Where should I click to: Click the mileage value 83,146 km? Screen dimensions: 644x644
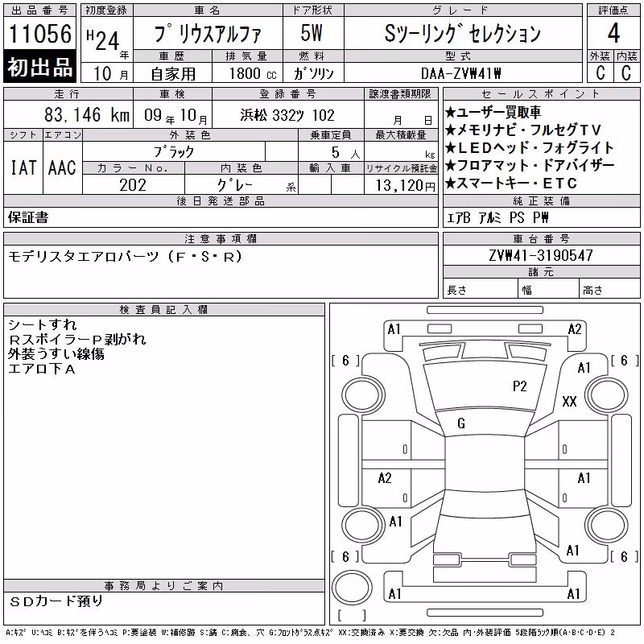point(87,115)
